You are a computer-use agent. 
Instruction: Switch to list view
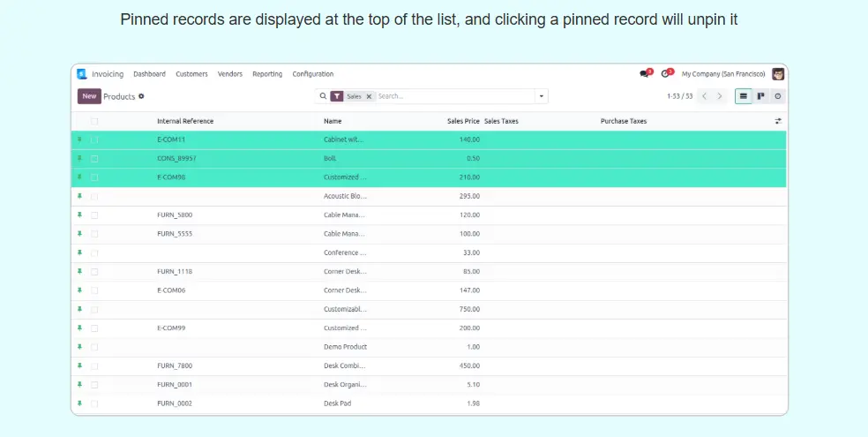tap(744, 96)
